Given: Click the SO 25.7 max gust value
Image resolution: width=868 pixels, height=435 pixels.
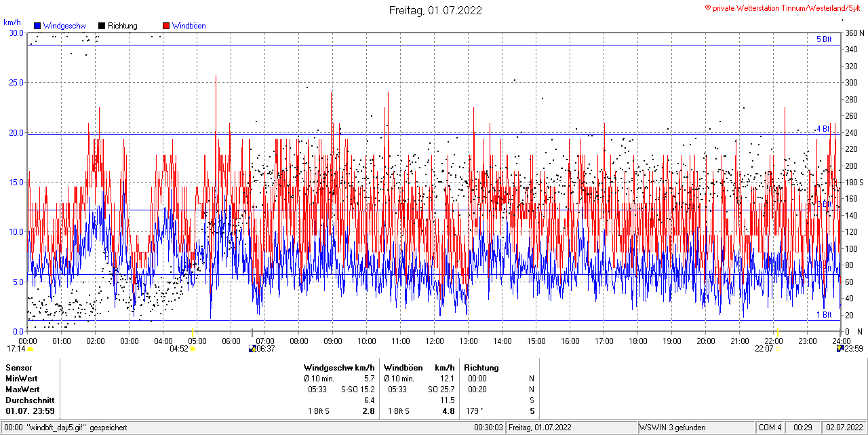Looking at the screenshot, I should tap(441, 390).
